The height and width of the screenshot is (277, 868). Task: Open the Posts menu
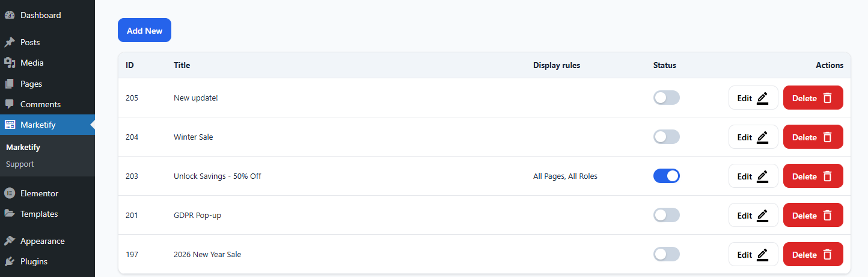(x=47, y=42)
